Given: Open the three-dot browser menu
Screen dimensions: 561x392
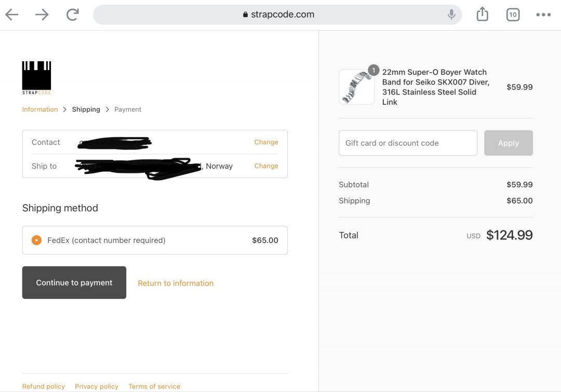Looking at the screenshot, I should [x=543, y=15].
